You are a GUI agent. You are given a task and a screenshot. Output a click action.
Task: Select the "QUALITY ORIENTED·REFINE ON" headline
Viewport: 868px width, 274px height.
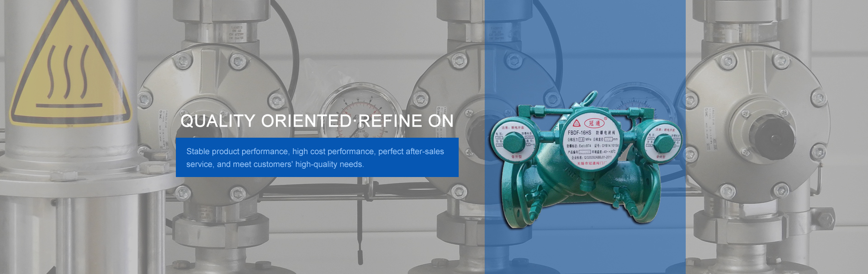[317, 121]
